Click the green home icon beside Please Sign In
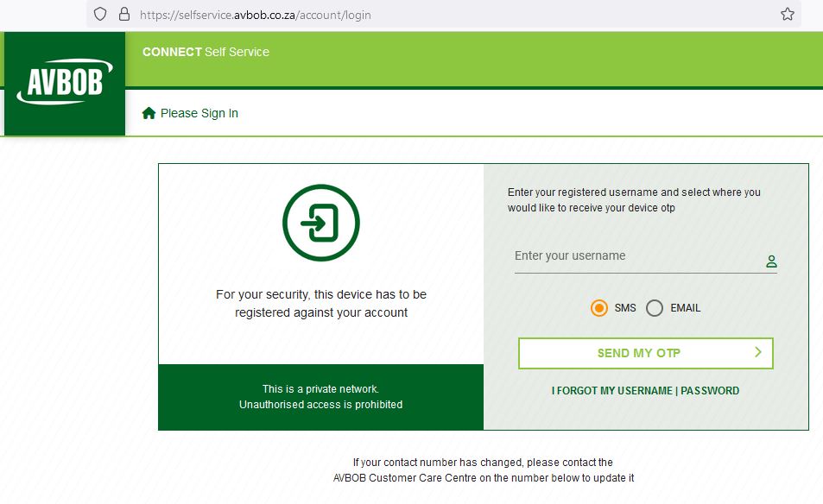The width and height of the screenshot is (823, 504). click(x=149, y=112)
